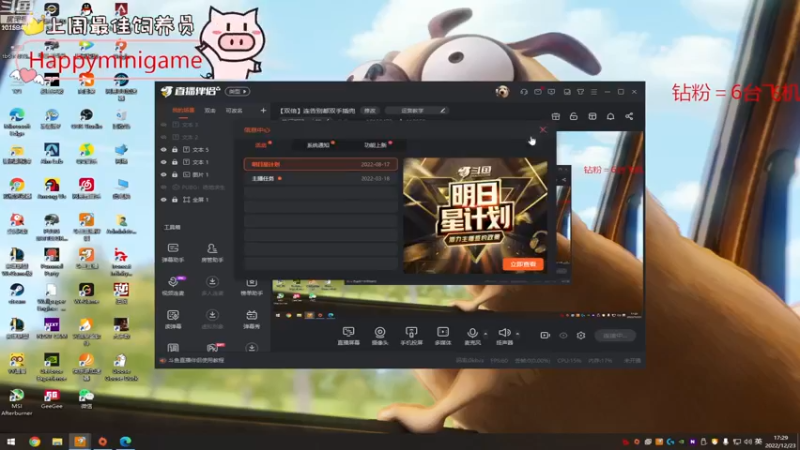
Task: Open the 视频连麦 tool with the new badge
Action: [173, 286]
